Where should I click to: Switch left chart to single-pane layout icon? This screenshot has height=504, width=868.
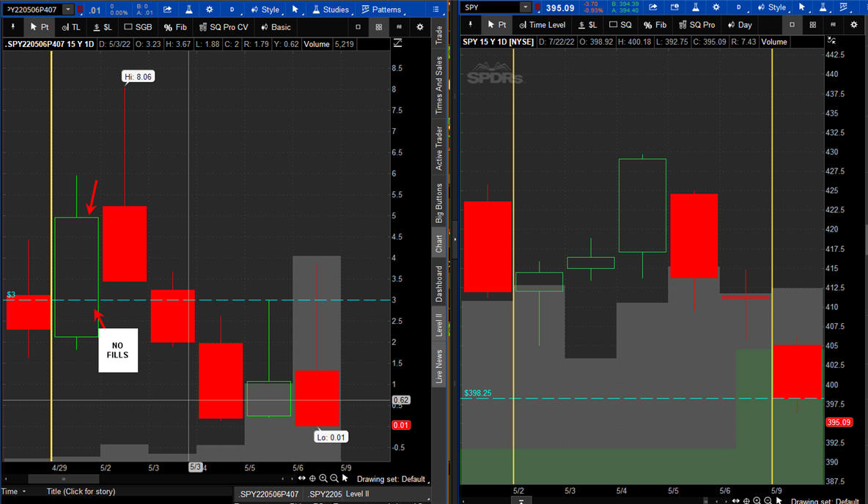click(358, 26)
